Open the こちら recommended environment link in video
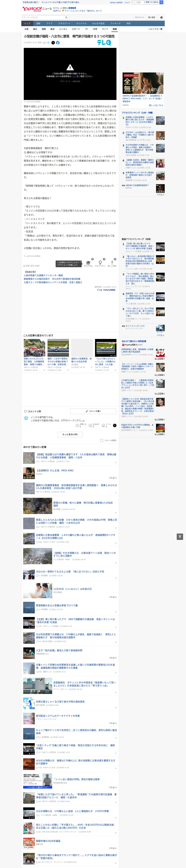The height and width of the screenshot is (868, 186). click(74, 77)
